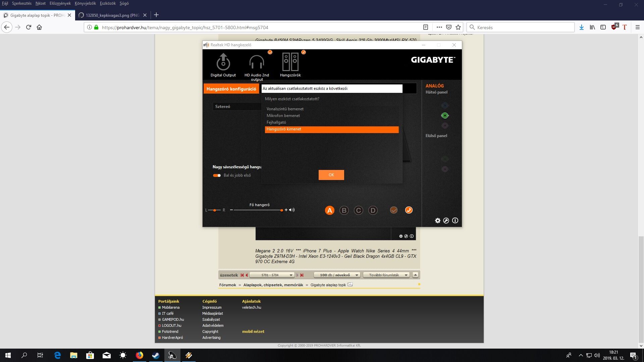This screenshot has width=644, height=362.
Task: Open the 100 db / növekvő dropdown
Action: [x=337, y=275]
